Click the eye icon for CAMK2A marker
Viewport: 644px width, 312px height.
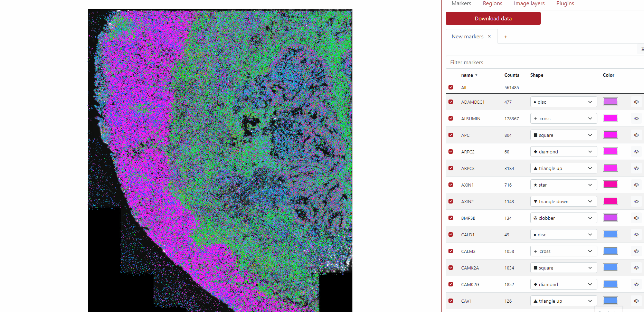636,268
